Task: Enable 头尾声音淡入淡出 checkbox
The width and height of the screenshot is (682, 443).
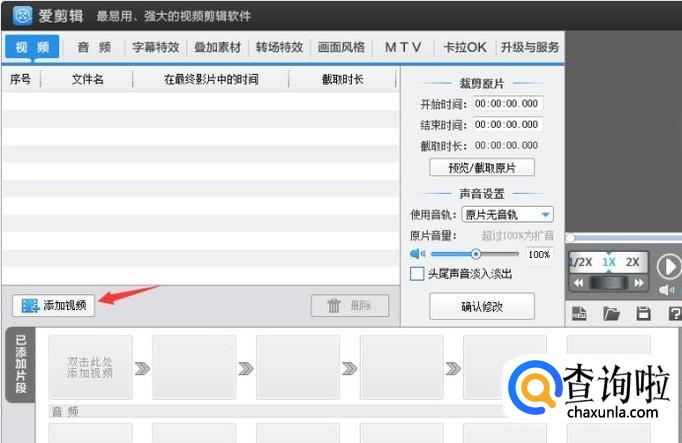Action: 417,274
